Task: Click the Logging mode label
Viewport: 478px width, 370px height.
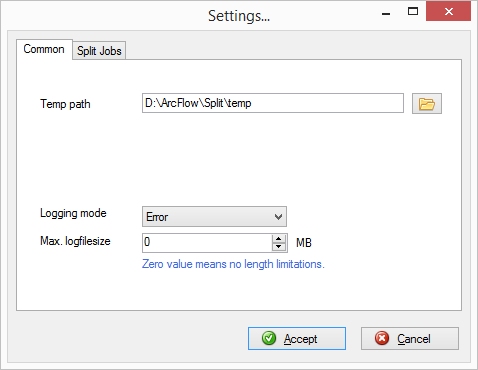Action: tap(73, 213)
